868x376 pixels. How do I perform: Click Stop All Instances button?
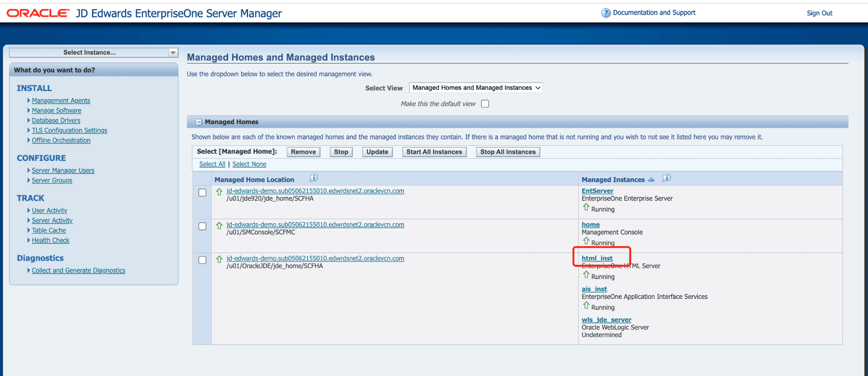pyautogui.click(x=508, y=152)
